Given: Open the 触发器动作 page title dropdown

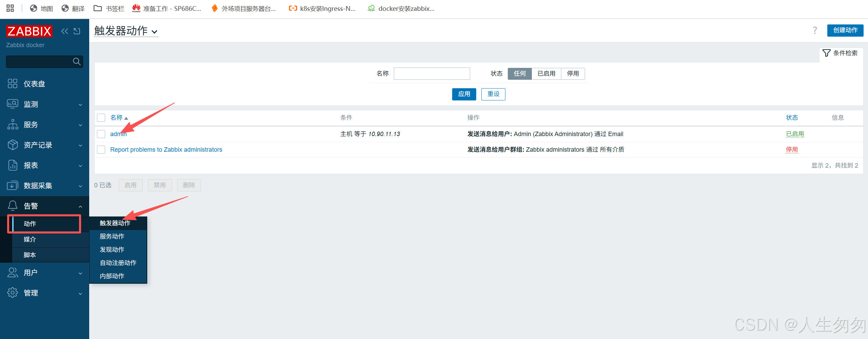Looking at the screenshot, I should 126,31.
